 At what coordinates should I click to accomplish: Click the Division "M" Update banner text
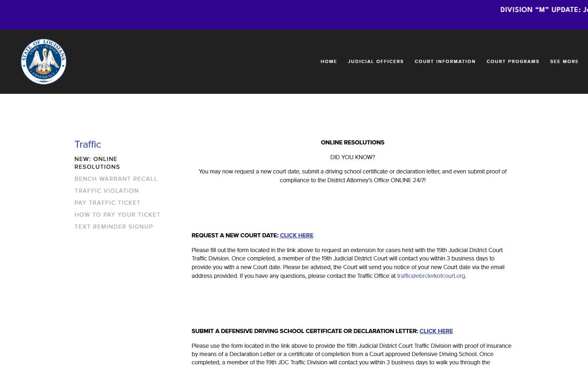pyautogui.click(x=544, y=10)
